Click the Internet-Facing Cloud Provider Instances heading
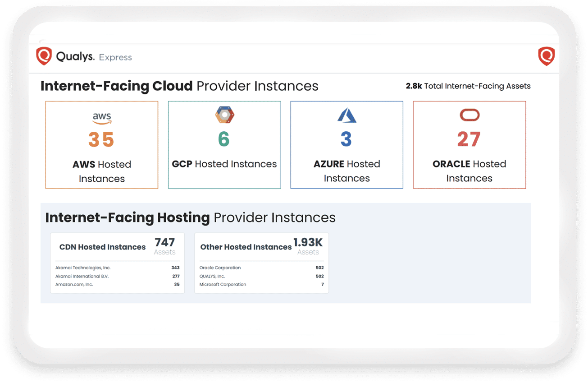588x383 pixels. (179, 86)
